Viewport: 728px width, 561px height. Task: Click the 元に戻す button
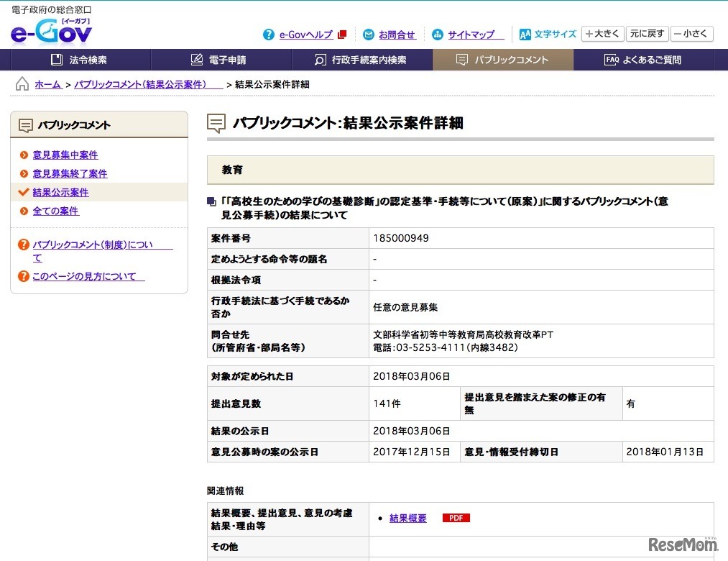pos(647,34)
